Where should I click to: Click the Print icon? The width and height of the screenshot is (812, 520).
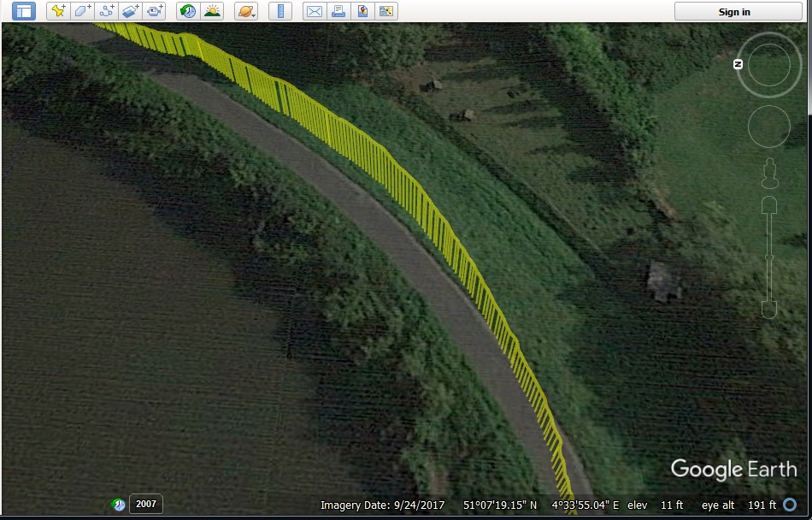(x=338, y=11)
